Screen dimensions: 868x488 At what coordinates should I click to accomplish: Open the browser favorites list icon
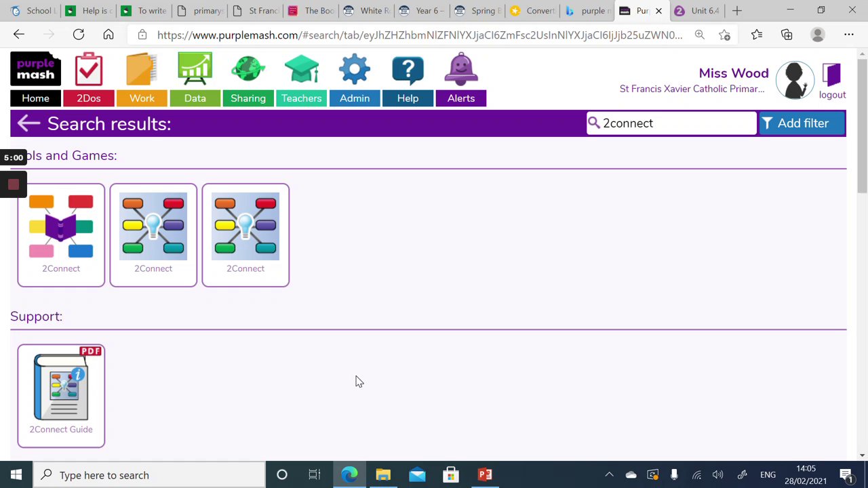(x=757, y=35)
